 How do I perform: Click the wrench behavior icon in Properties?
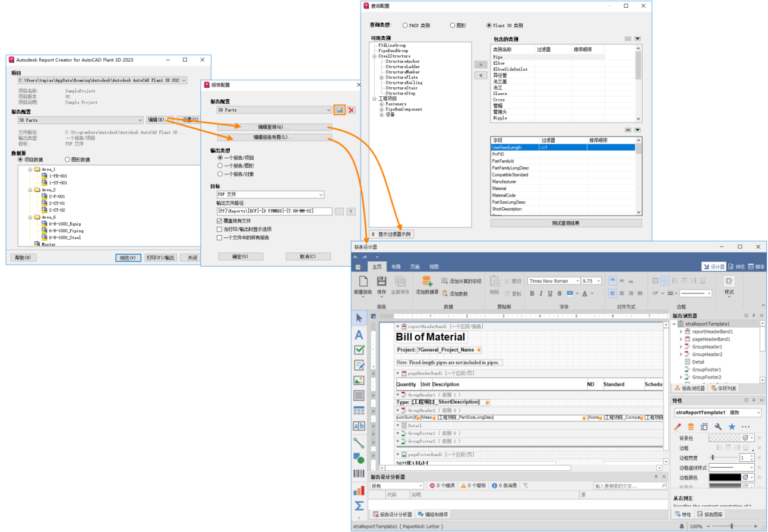pos(718,427)
